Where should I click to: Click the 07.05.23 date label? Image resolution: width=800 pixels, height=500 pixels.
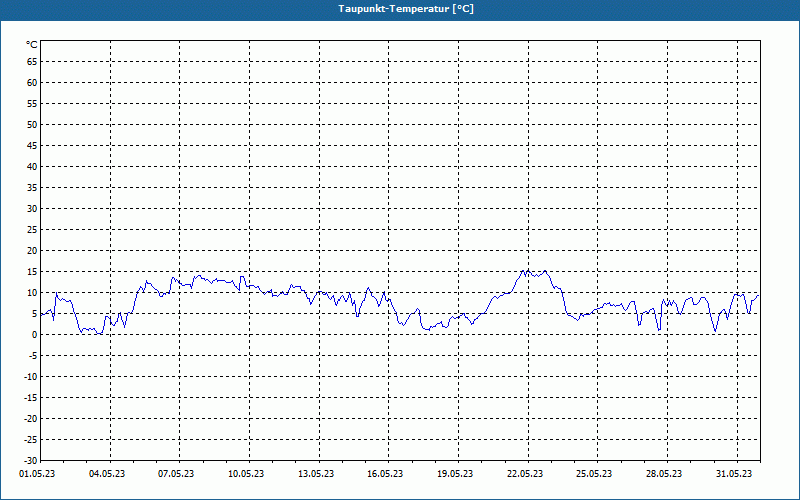coord(176,474)
